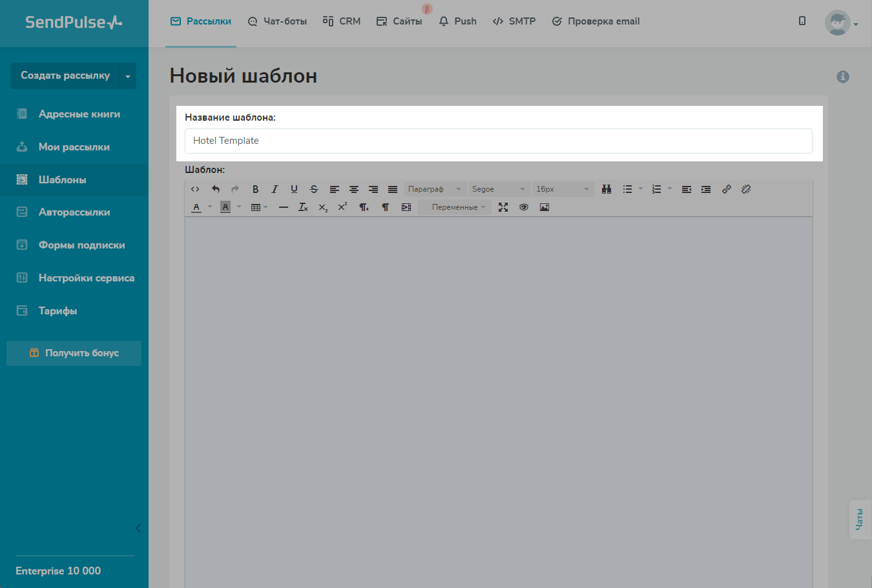872x588 pixels.
Task: Insert an image with the picture icon
Action: click(545, 207)
